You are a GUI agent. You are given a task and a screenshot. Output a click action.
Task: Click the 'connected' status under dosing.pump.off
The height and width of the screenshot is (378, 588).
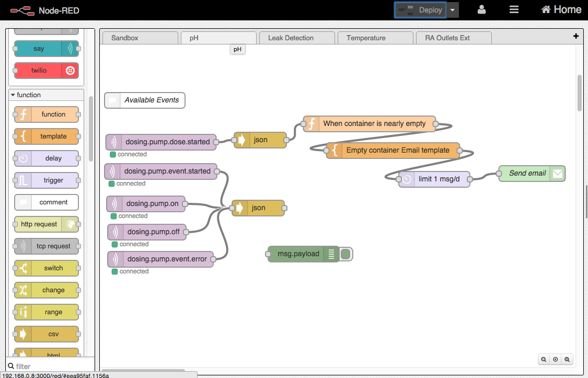(130, 245)
